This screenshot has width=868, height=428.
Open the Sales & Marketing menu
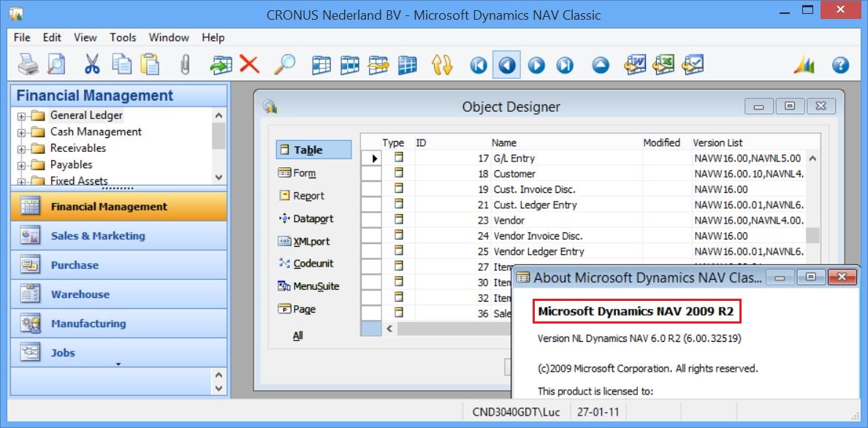point(118,235)
